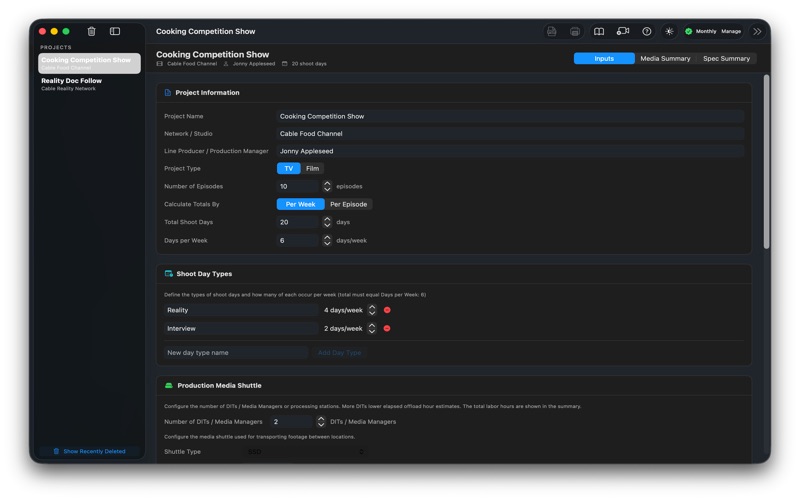Viewport: 800px width, 500px height.
Task: Adjust Number of Episodes stepper
Action: [x=327, y=186]
